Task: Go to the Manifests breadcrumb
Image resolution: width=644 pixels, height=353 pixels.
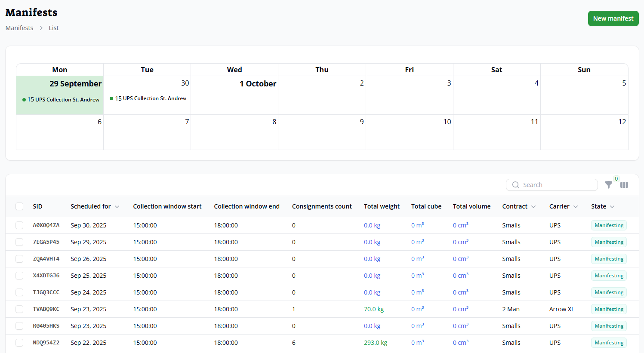Action: 19,28
